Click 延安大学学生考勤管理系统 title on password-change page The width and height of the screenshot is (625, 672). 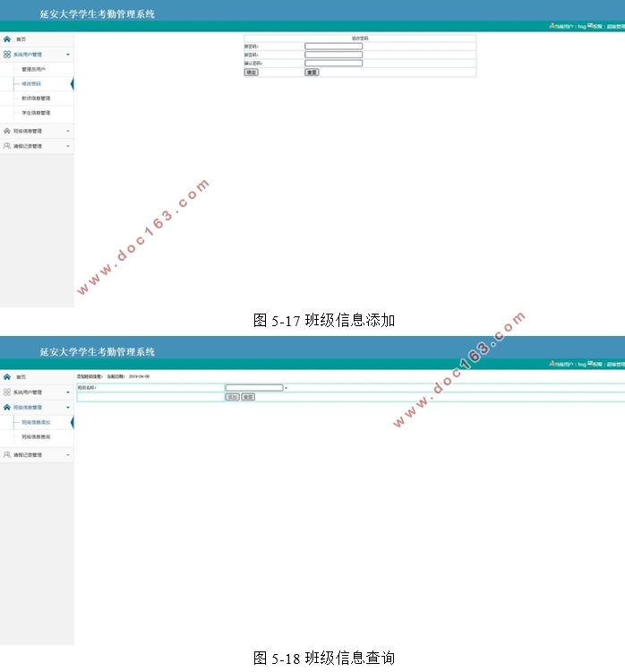tap(98, 14)
